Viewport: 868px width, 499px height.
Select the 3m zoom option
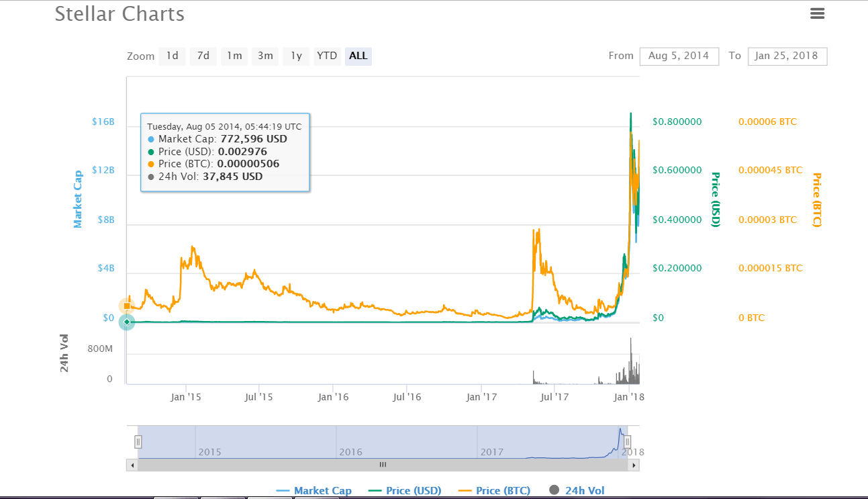(265, 56)
